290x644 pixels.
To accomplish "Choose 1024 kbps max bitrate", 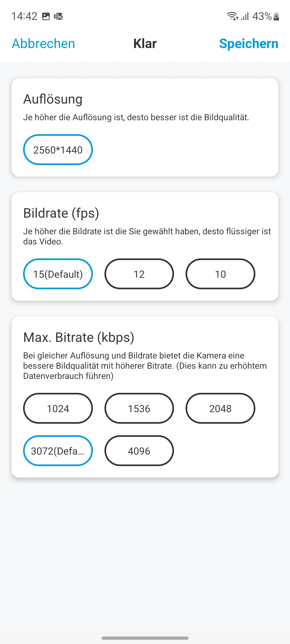I will point(58,408).
